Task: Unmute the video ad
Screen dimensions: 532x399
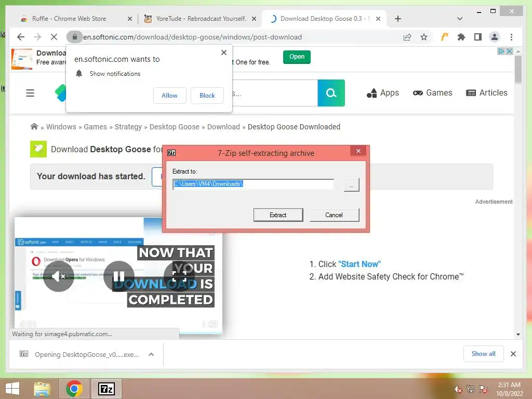Action: (59, 276)
